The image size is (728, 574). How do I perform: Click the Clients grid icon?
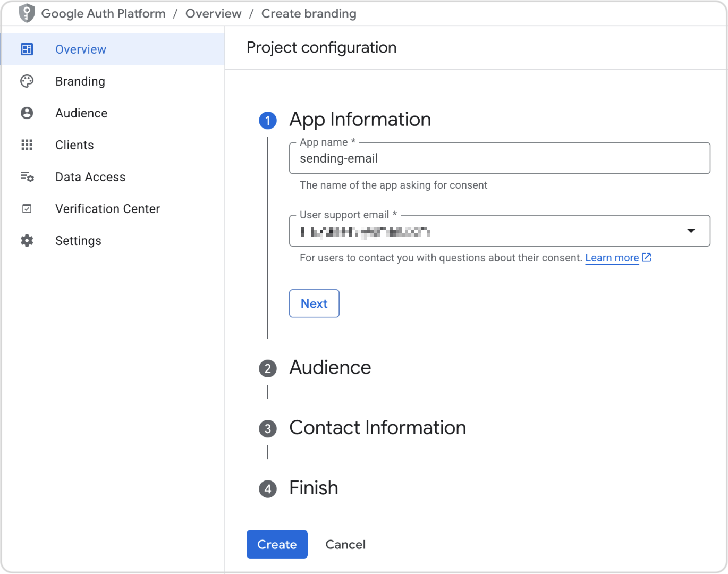(x=27, y=145)
